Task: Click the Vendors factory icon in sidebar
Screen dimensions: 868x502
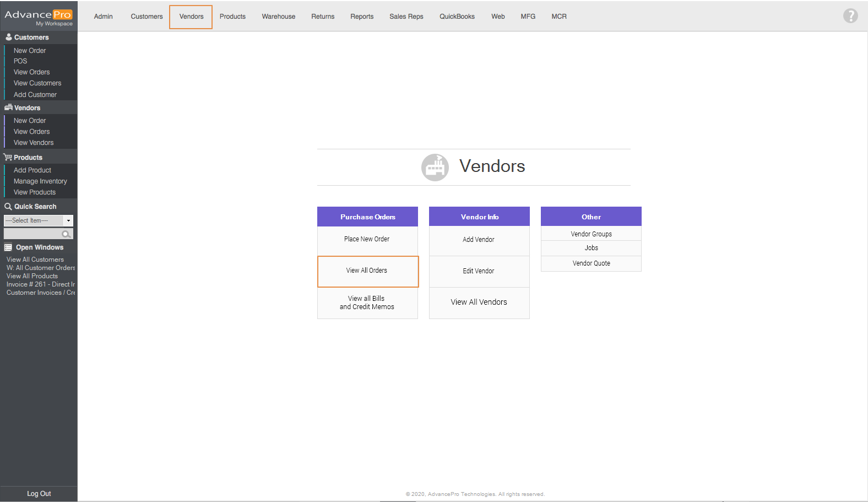Action: pos(8,108)
